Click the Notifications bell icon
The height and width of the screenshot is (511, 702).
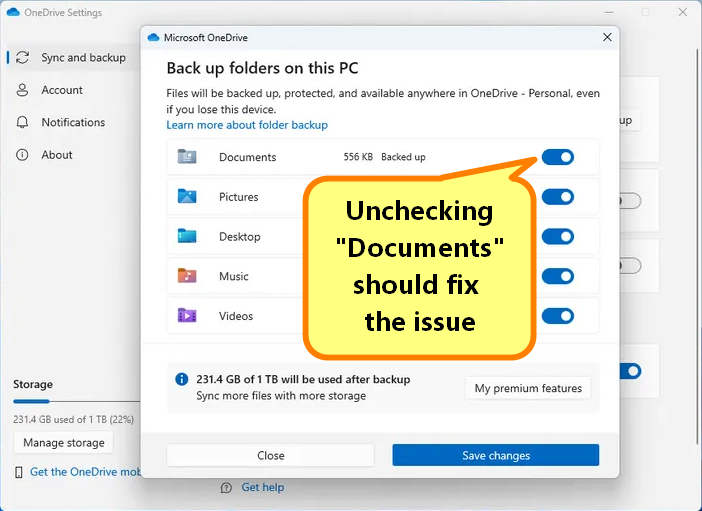click(22, 122)
